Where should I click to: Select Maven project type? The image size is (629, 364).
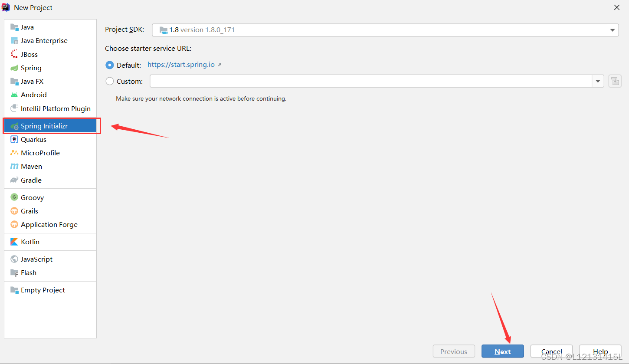[50, 166]
